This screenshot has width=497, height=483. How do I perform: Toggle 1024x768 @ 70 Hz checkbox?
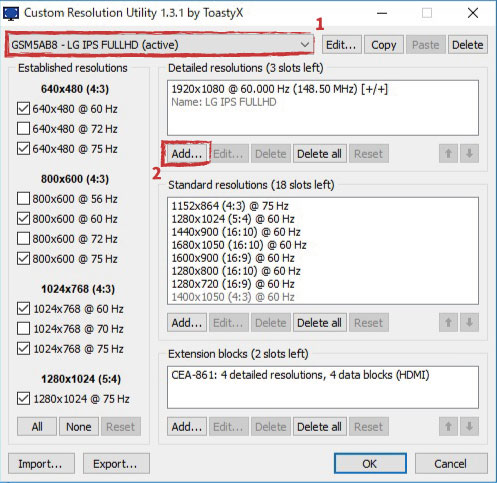(23, 329)
